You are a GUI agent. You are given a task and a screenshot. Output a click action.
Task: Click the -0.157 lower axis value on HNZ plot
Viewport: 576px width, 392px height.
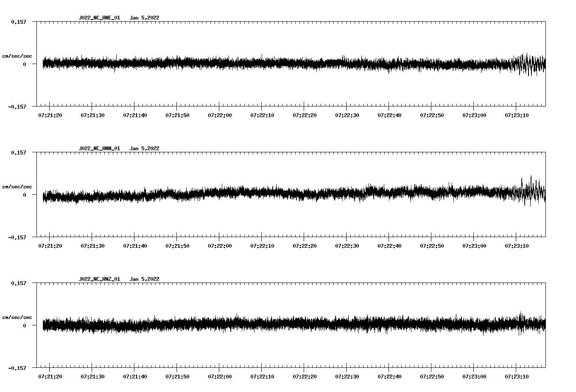(17, 368)
